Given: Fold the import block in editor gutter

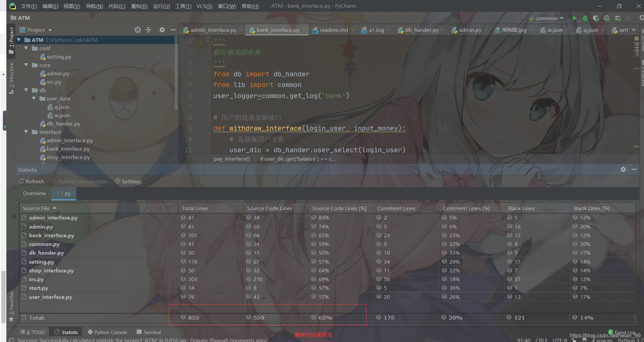Looking at the screenshot, I should click(210, 74).
